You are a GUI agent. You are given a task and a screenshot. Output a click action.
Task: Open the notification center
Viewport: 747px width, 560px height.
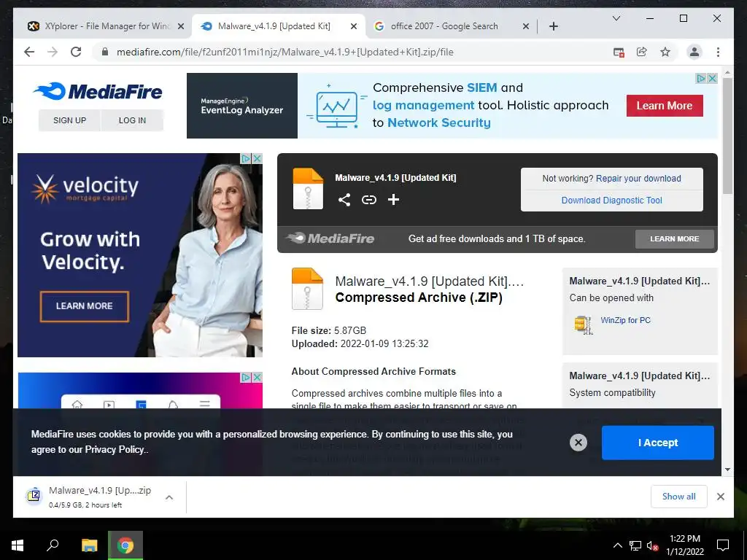(x=723, y=545)
